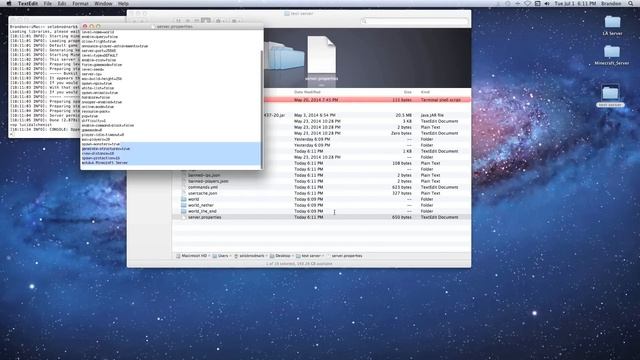The image size is (640, 360).
Task: Click the motd=A Minecraft Server line
Action: (104, 163)
